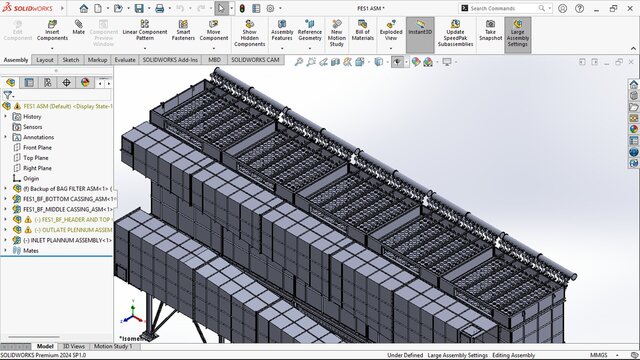Click the Edit Appearance color ball icon

[x=416, y=62]
